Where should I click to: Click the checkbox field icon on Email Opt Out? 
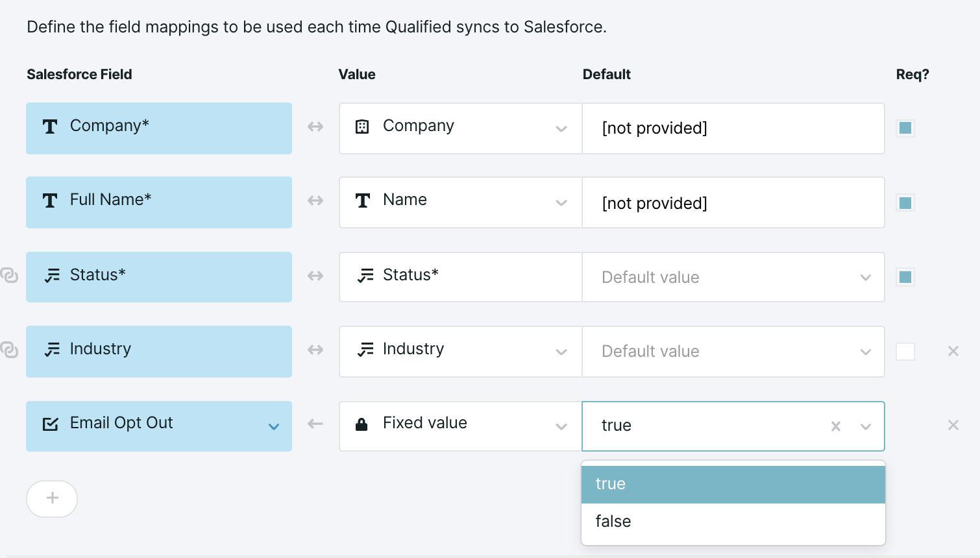[50, 424]
